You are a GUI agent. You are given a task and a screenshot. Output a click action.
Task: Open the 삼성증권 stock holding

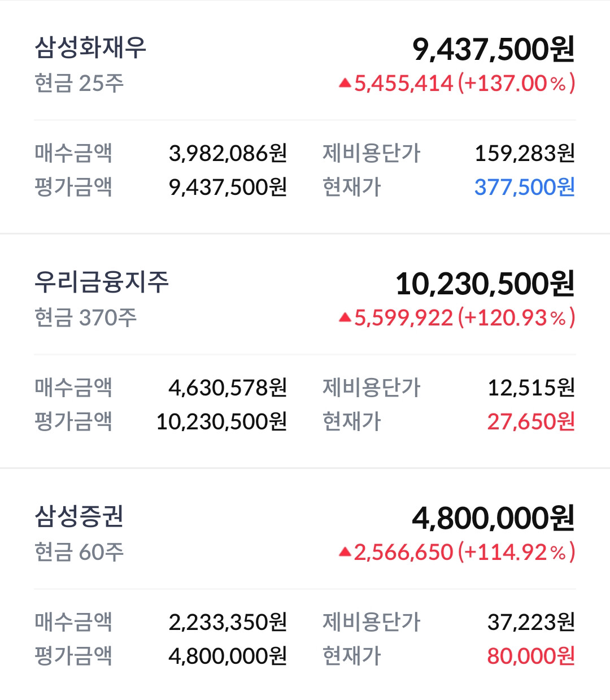[79, 516]
